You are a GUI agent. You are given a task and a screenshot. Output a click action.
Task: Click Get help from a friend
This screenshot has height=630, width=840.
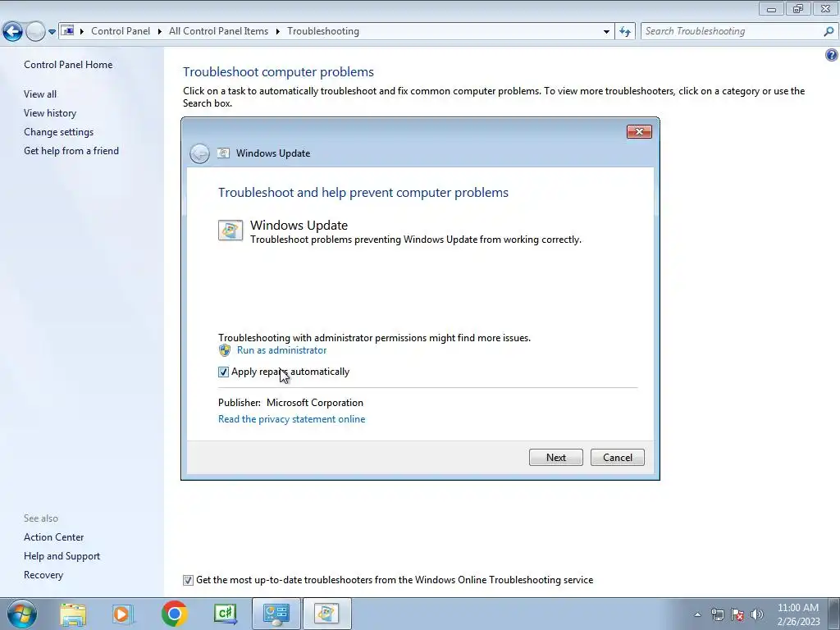pos(71,151)
